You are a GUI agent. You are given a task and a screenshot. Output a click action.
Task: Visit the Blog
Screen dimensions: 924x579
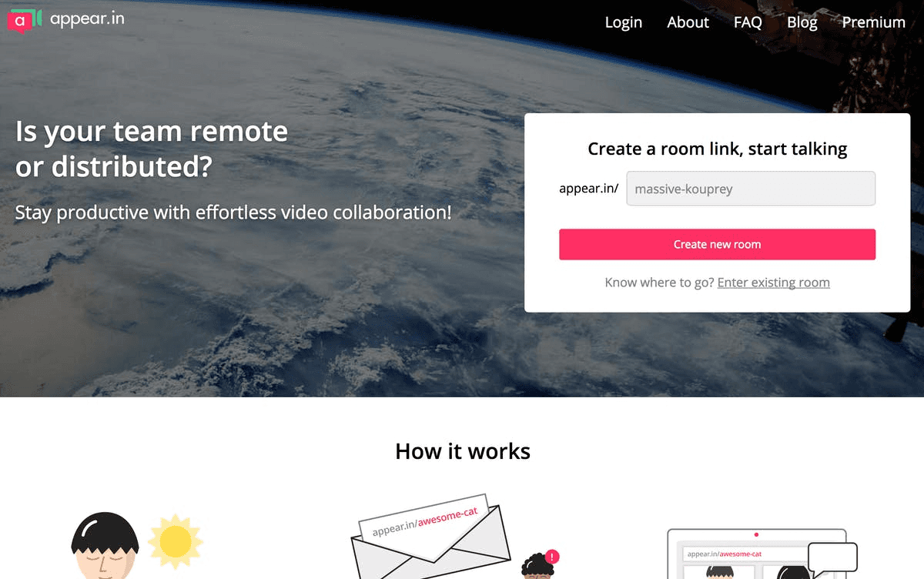coord(802,22)
